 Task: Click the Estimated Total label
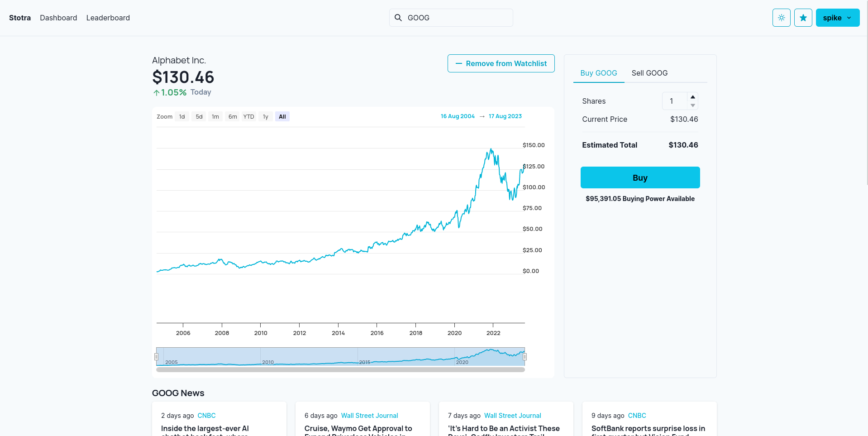tap(610, 145)
